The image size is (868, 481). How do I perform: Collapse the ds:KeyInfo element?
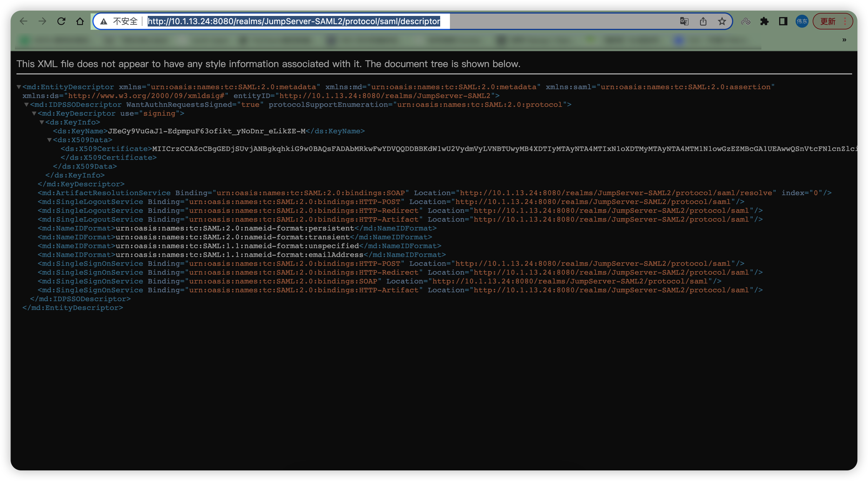42,122
